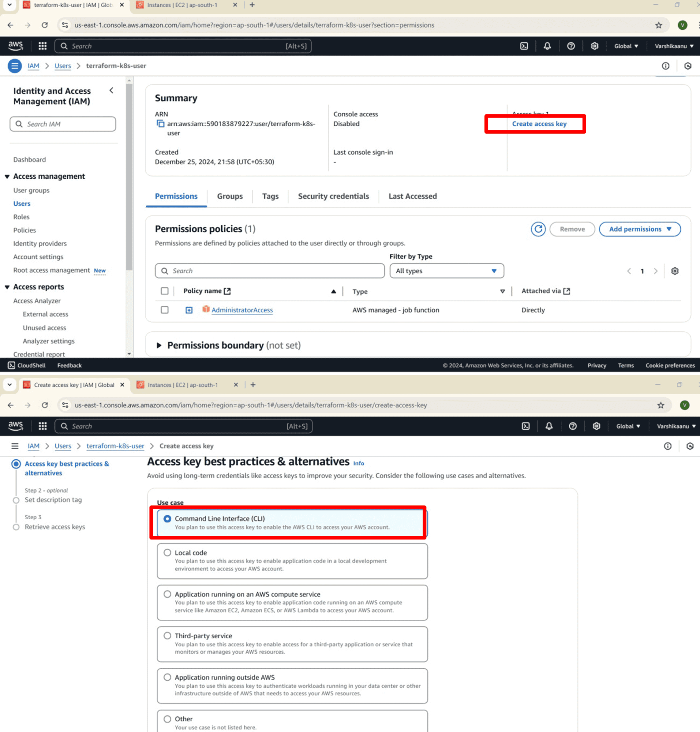Open the Add permissions dropdown
Image resolution: width=700 pixels, height=732 pixels.
[x=640, y=229]
